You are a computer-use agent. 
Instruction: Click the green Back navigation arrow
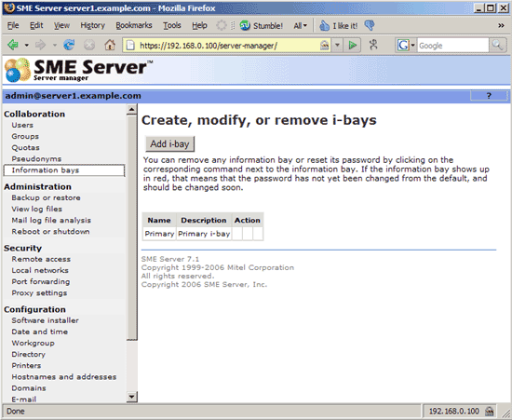pos(13,45)
